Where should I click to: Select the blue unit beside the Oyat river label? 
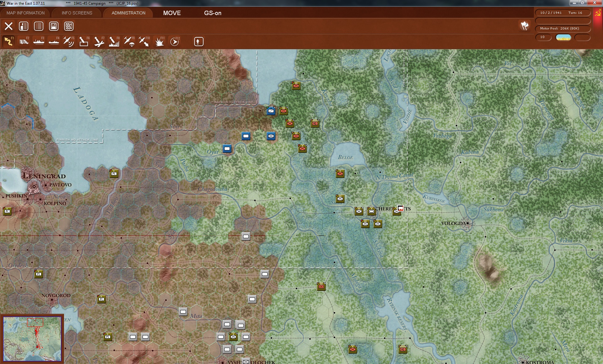227,148
